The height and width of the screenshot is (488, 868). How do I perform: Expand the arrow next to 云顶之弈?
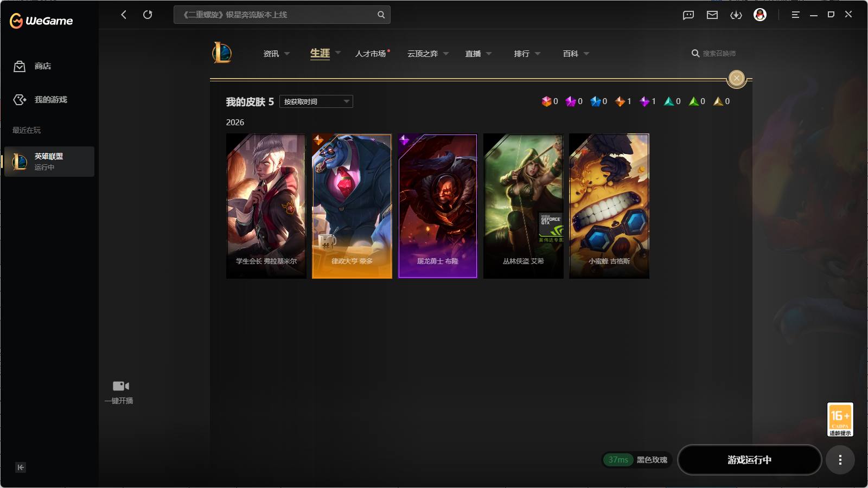coord(446,54)
